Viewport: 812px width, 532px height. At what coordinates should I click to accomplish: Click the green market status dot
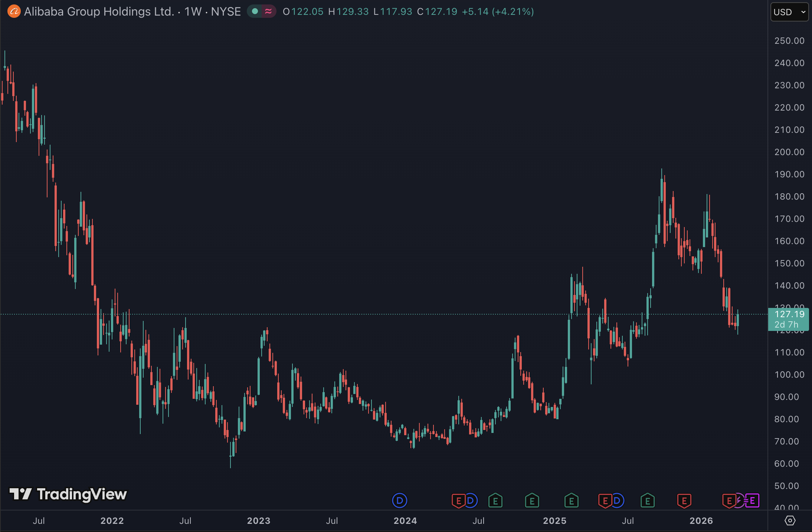coord(255,12)
